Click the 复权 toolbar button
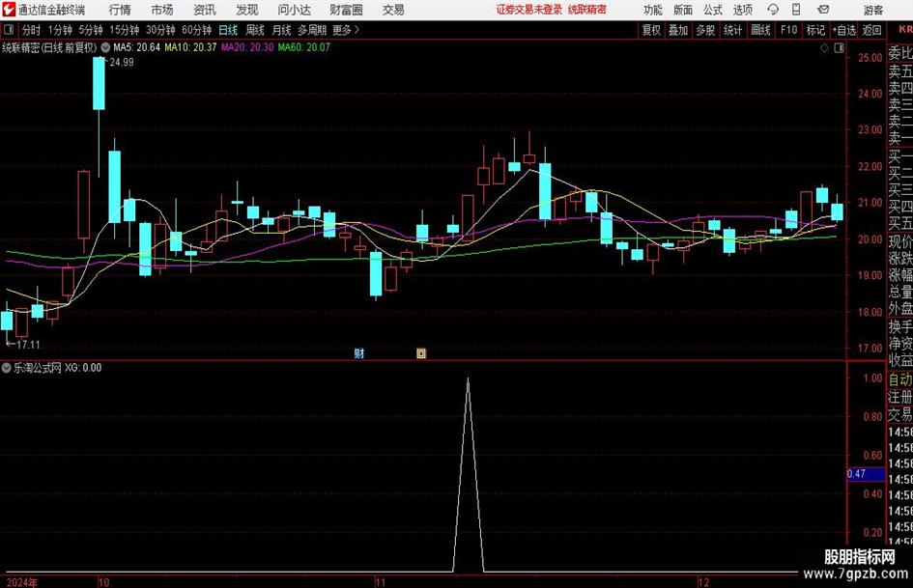This screenshot has width=913, height=588. (651, 30)
